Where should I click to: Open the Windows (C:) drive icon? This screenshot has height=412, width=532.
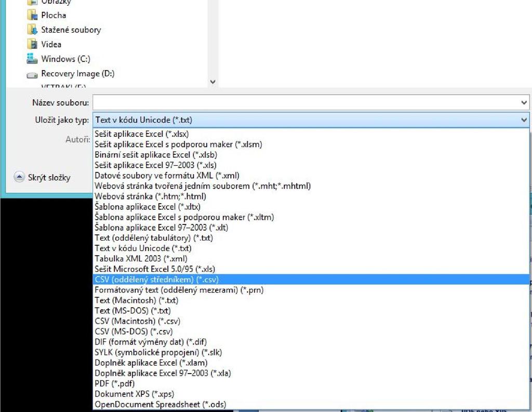pos(32,59)
